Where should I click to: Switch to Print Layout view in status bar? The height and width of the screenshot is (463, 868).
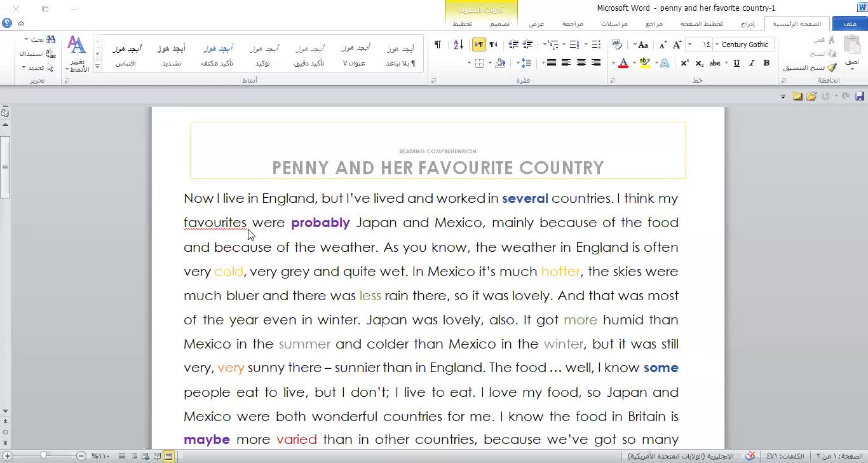pos(168,456)
